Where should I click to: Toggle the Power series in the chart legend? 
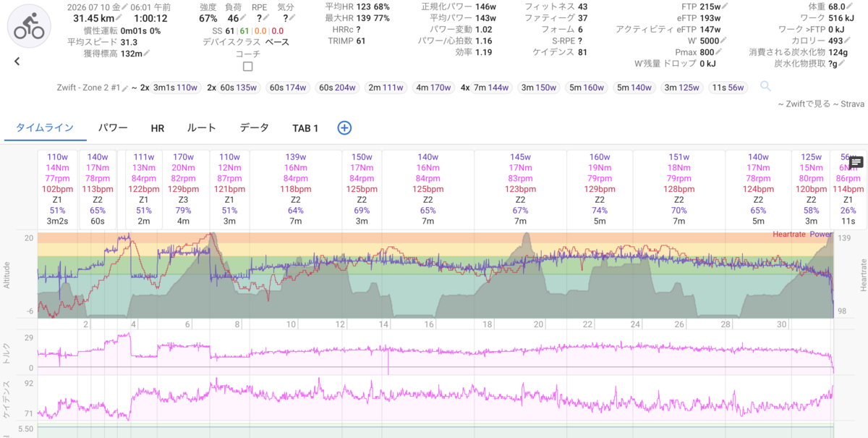point(820,234)
